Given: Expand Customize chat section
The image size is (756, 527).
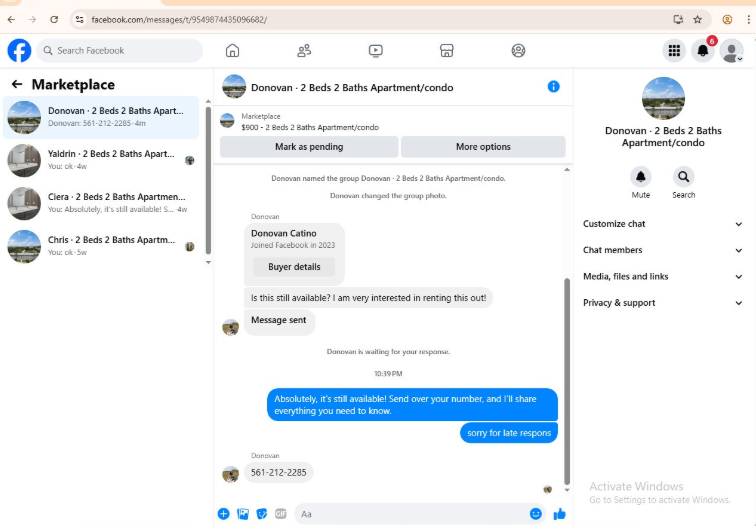Looking at the screenshot, I should [662, 224].
